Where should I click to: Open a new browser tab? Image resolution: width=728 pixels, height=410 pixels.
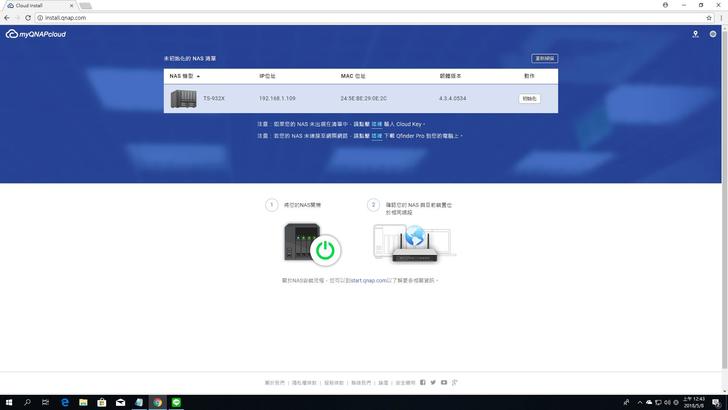coord(85,6)
